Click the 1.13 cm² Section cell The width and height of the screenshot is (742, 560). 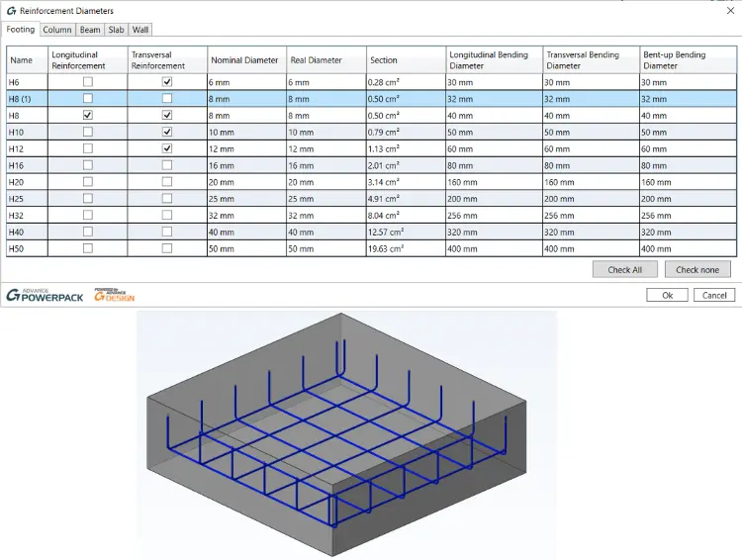tap(406, 149)
